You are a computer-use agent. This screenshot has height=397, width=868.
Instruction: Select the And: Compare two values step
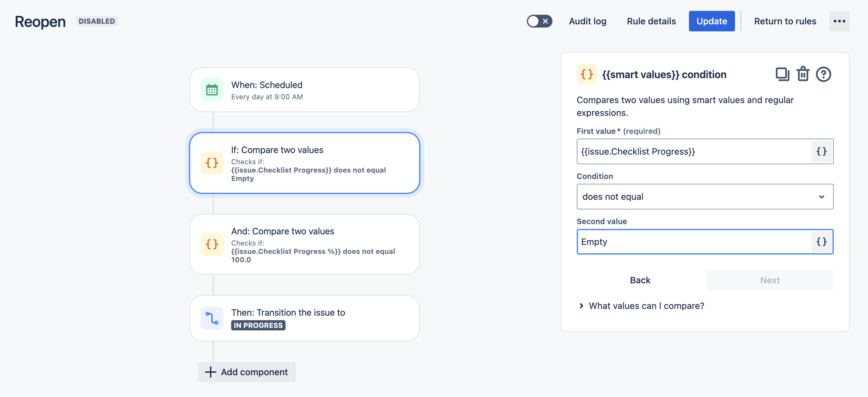[304, 245]
